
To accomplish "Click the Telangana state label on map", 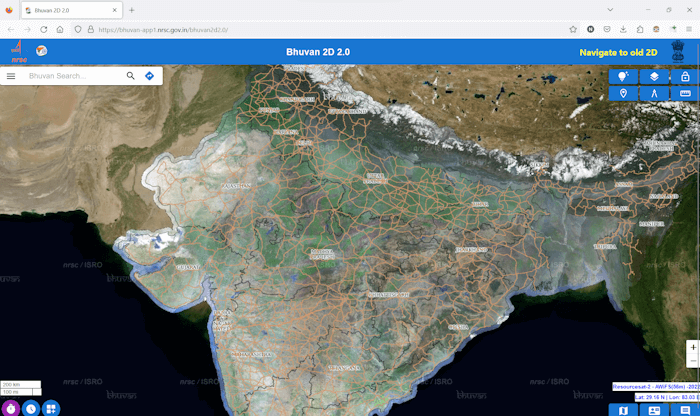I will tap(344, 368).
